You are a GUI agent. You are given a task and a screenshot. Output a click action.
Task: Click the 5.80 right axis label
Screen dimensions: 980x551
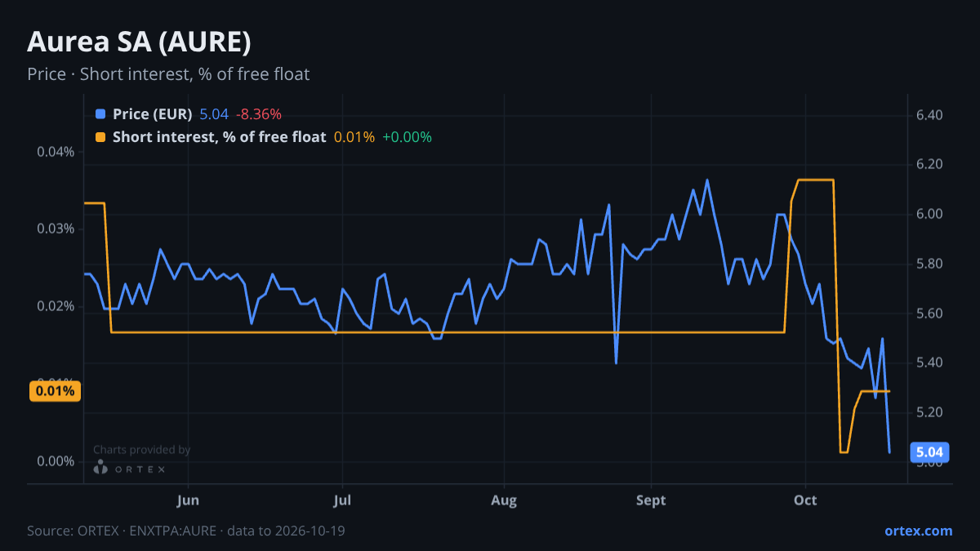pos(929,264)
